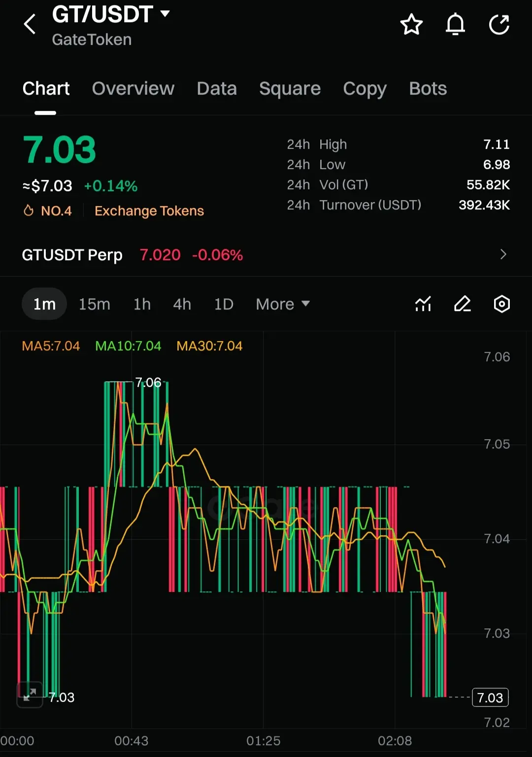Tap the 01:25 time axis label
532x757 pixels.
click(x=264, y=741)
